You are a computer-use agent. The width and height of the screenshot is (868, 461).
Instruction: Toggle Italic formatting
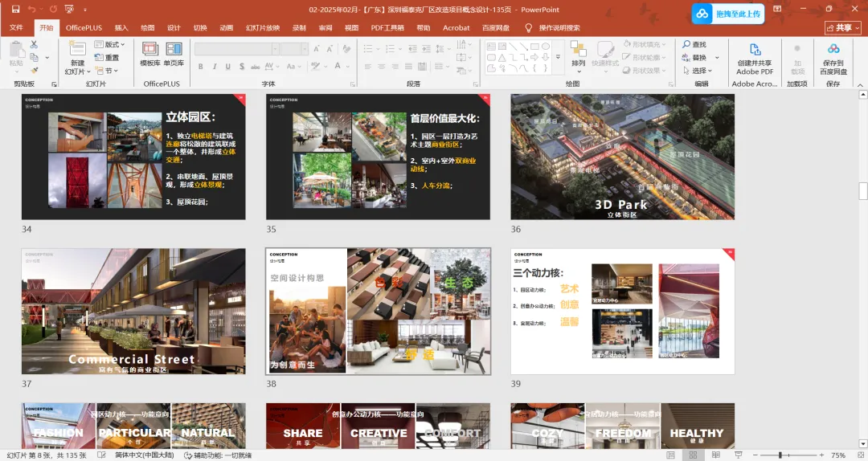(215, 67)
